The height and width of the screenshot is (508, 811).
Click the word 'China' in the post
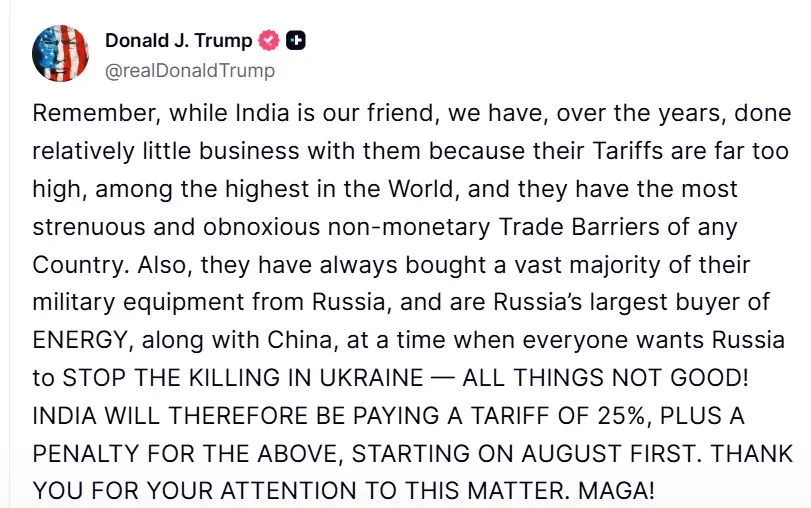(303, 340)
